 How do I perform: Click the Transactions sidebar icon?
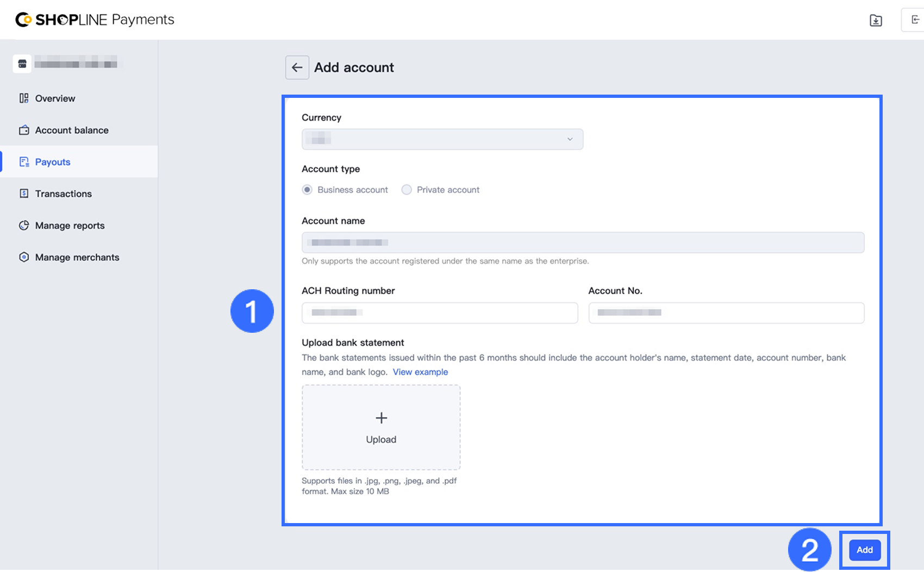point(24,194)
